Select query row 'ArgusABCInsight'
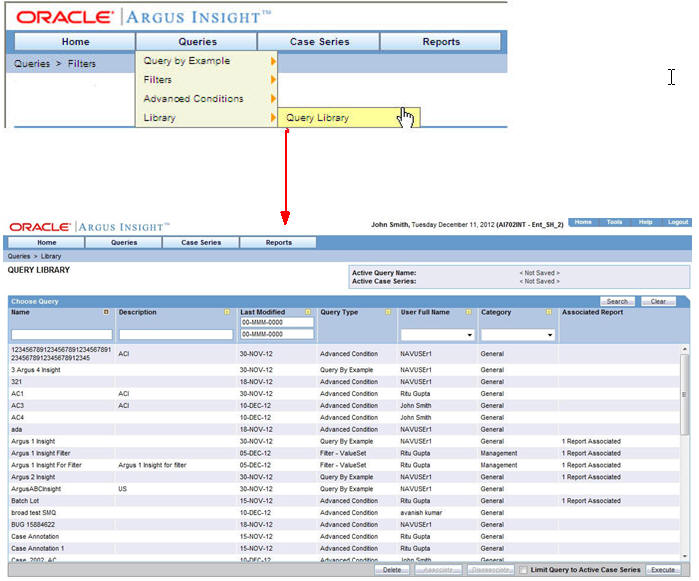This screenshot has width=699, height=581. (x=344, y=489)
